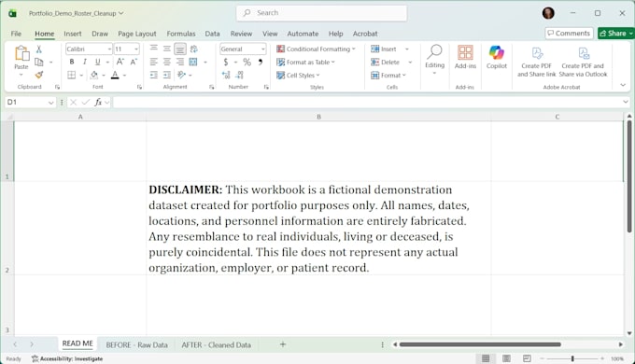Open the Insert Function fx icon

[98, 103]
